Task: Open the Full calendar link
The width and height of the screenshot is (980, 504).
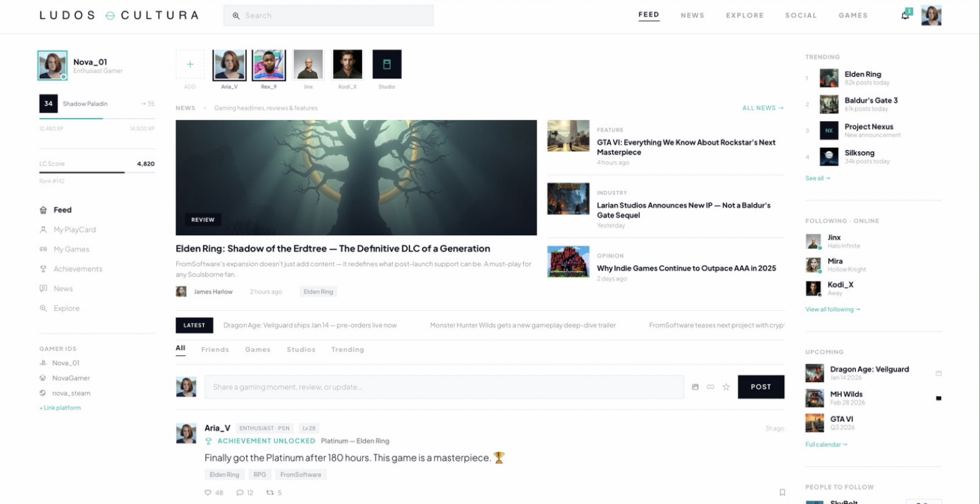Action: [x=826, y=444]
